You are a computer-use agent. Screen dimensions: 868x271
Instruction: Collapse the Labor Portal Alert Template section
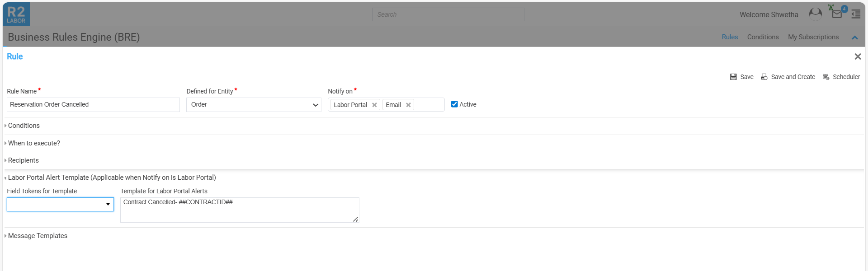click(111, 178)
